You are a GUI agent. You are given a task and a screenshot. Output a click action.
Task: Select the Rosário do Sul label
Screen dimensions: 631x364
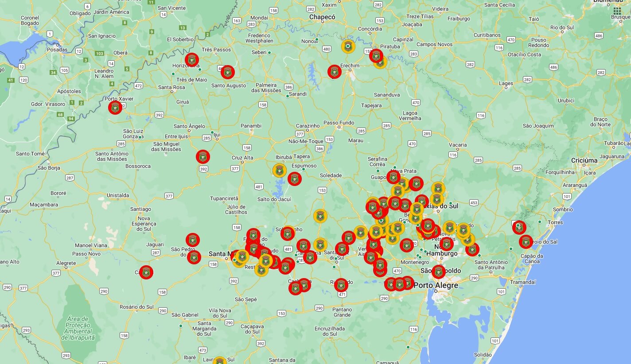coord(136,307)
